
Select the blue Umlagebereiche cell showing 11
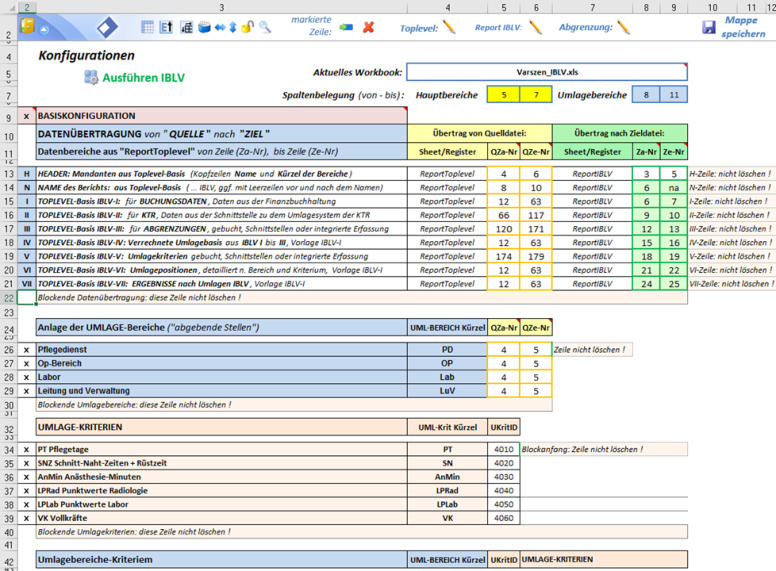[674, 96]
